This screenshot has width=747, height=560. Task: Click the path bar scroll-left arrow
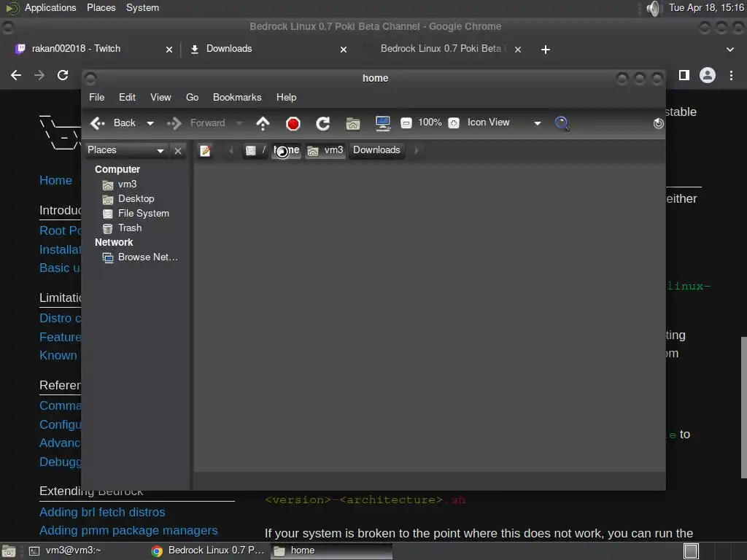point(231,150)
